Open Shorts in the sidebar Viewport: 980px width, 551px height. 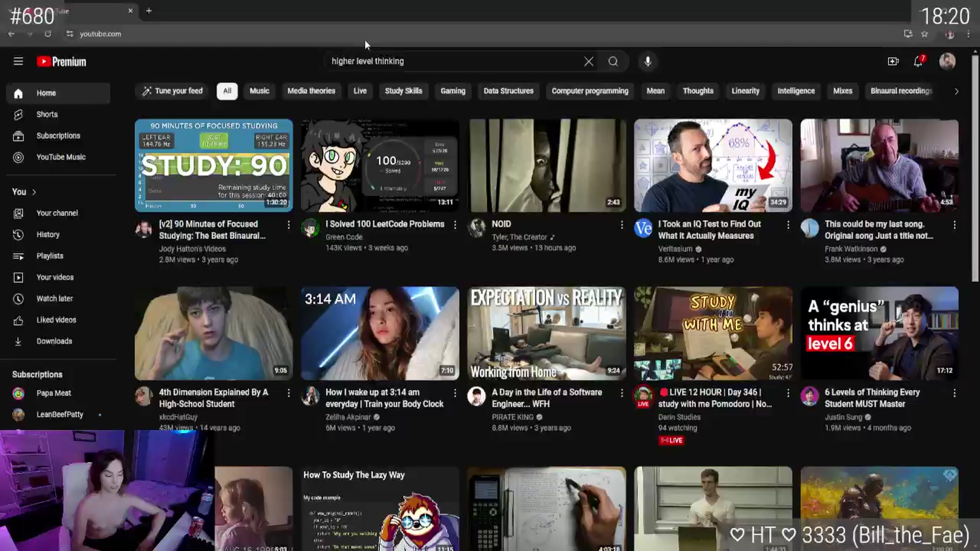(58, 114)
